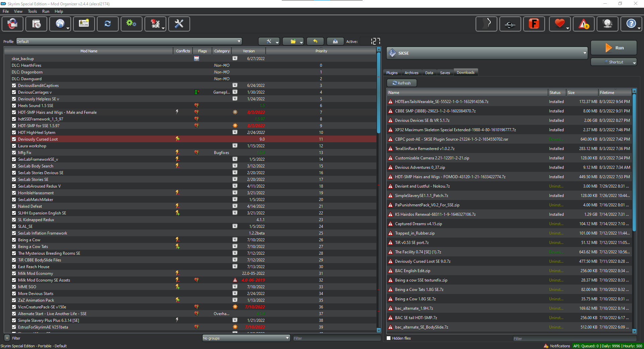Click the Update globe toolbar icon
This screenshot has height=349, width=644.
[x=607, y=24]
